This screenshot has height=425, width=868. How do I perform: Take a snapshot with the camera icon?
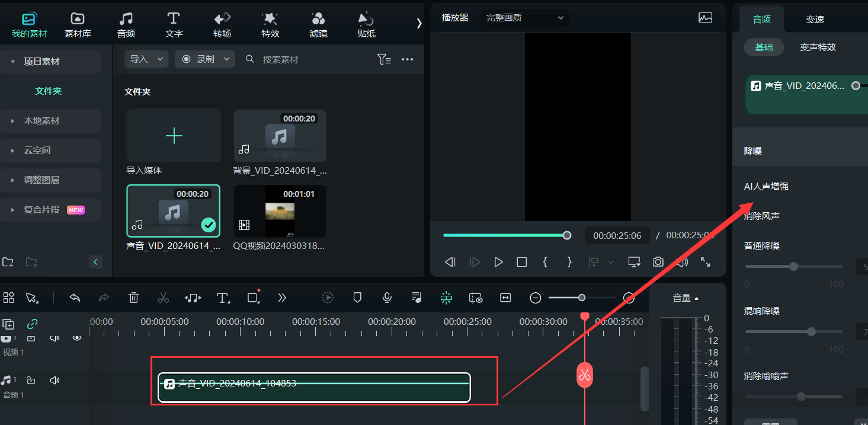click(x=658, y=262)
